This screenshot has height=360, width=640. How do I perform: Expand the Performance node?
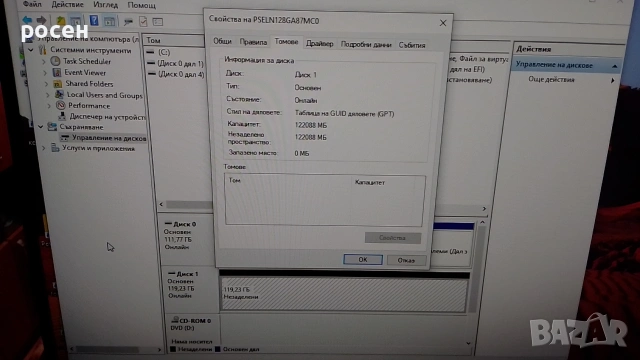(x=49, y=106)
